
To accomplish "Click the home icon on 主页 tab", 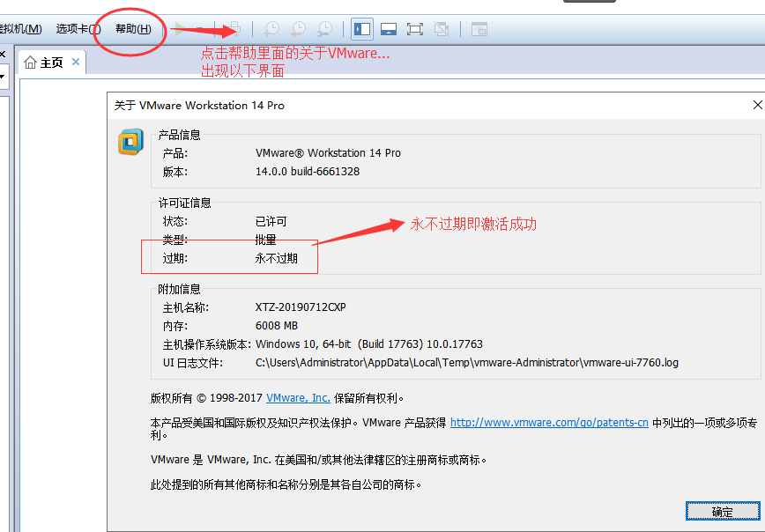I will [30, 63].
